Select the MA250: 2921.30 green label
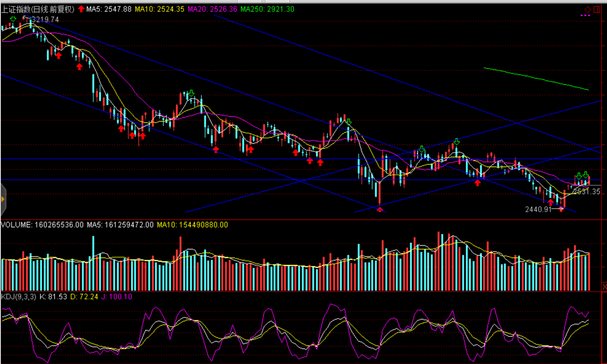The height and width of the screenshot is (364, 607). click(x=267, y=9)
